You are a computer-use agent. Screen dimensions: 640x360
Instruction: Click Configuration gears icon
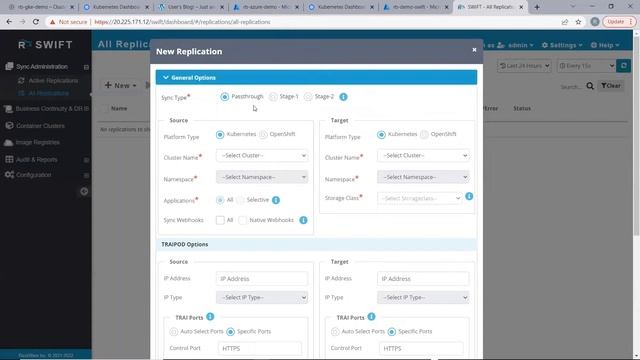click(x=9, y=175)
